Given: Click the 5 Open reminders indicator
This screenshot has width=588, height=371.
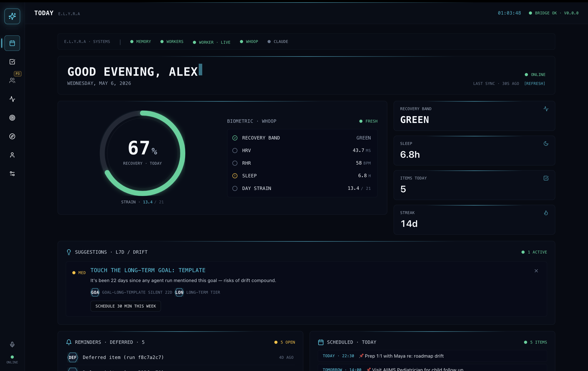Looking at the screenshot, I should (285, 342).
